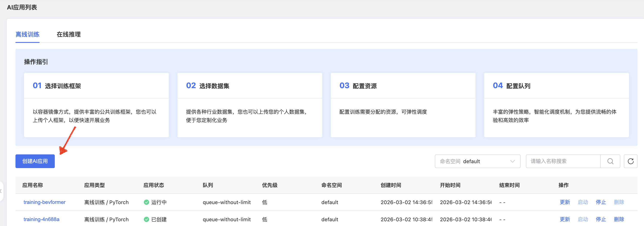The image size is (644, 226).
Task: Click 停止 for training-bevformer
Action: [x=601, y=202]
